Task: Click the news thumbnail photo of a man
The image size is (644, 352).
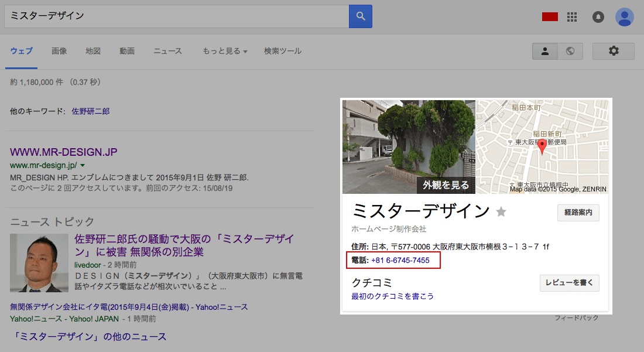Action: click(x=39, y=263)
